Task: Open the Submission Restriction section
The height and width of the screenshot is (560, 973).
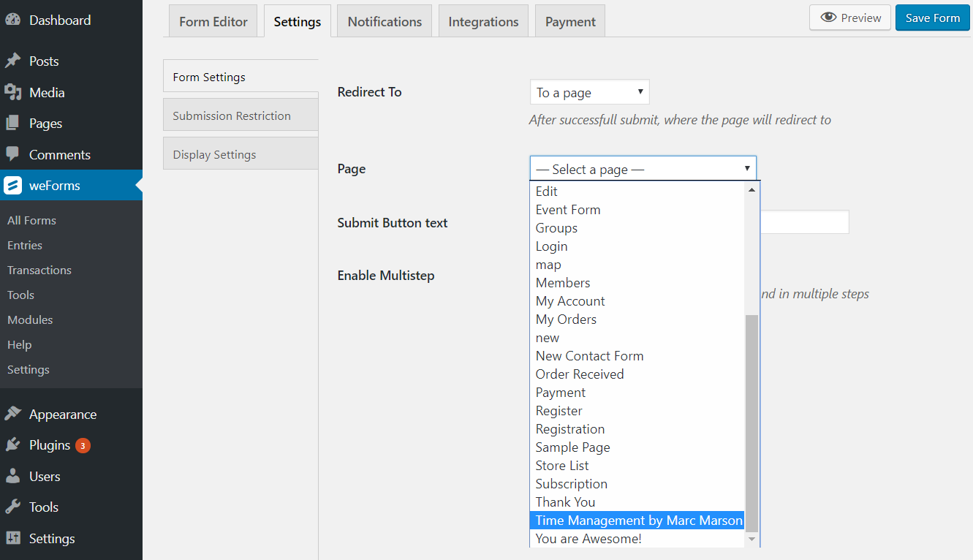Action: point(241,116)
